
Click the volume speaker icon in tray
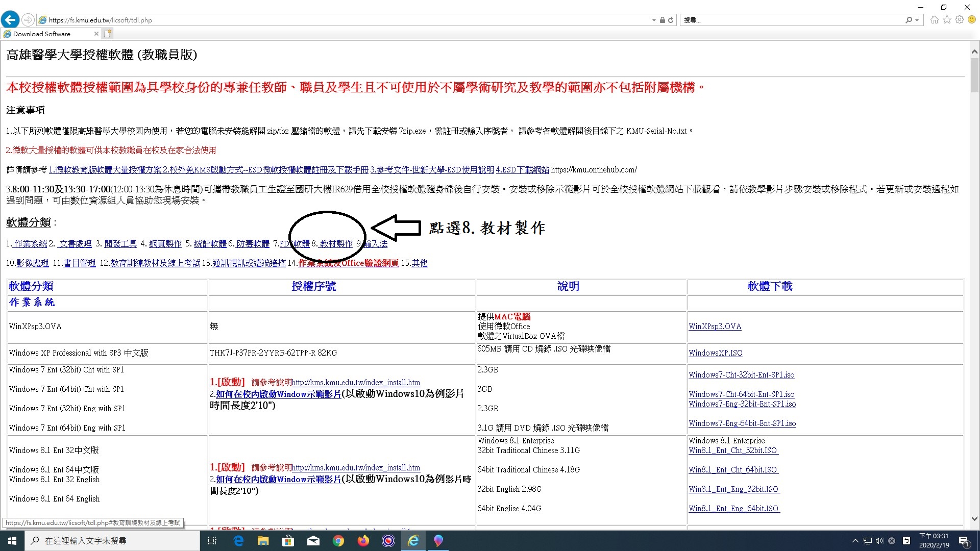tap(879, 541)
